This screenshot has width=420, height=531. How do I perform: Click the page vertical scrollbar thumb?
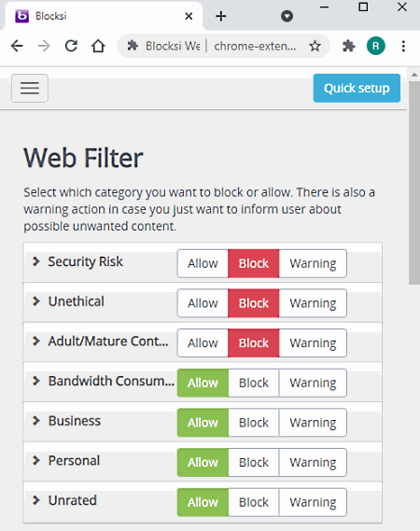click(414, 183)
